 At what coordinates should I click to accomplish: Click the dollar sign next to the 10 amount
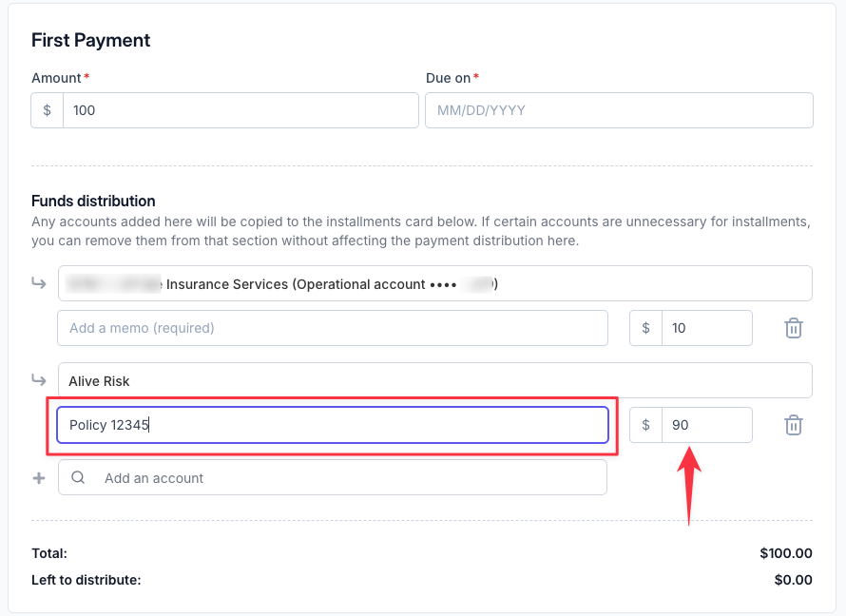click(x=645, y=328)
